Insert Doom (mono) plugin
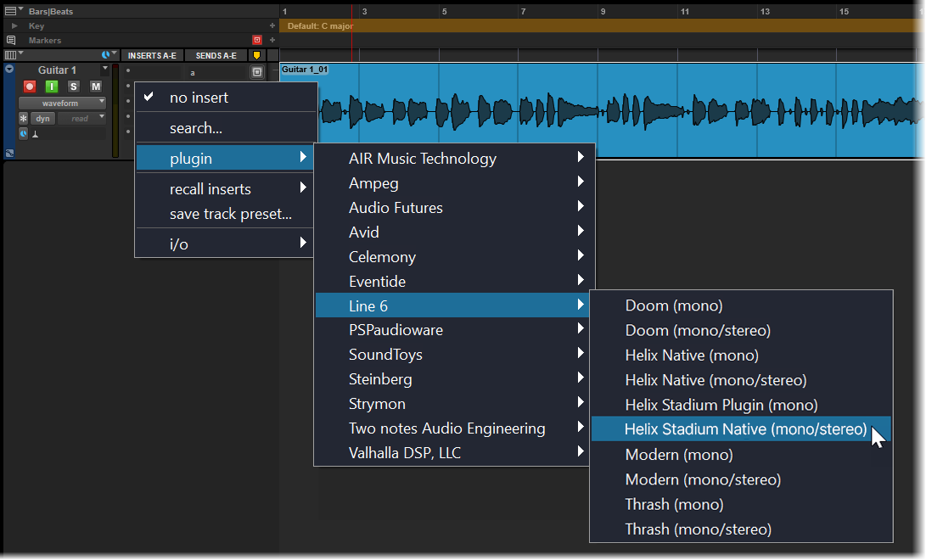The width and height of the screenshot is (926, 560). pos(741,305)
